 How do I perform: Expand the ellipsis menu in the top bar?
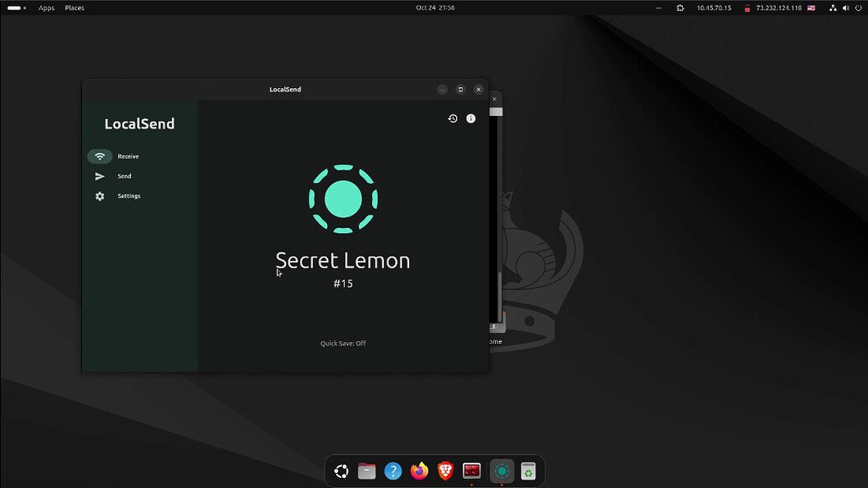coord(658,8)
